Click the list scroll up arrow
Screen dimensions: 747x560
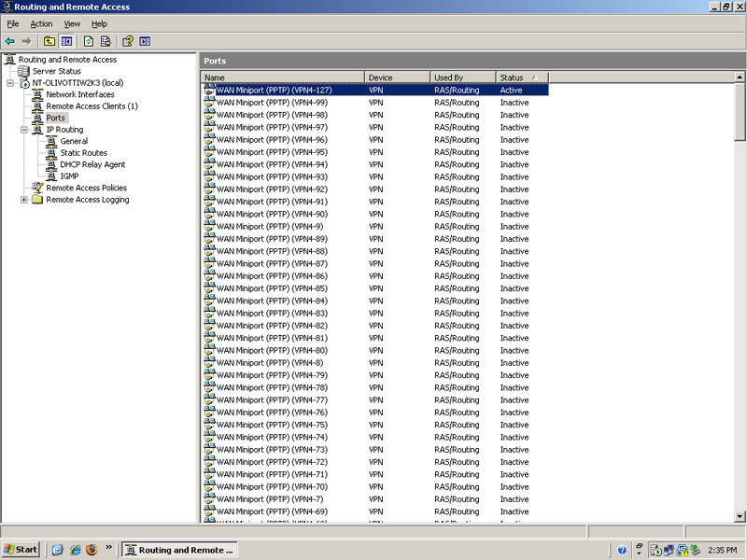(x=740, y=77)
